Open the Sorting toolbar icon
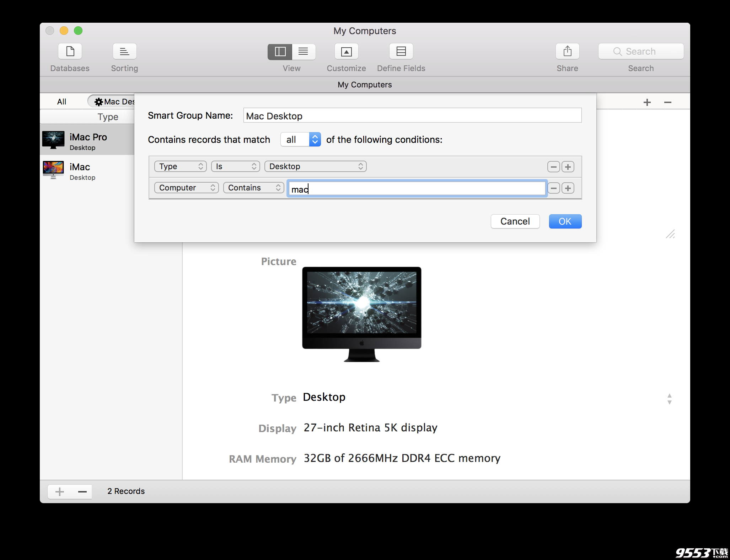730x560 pixels. tap(124, 52)
